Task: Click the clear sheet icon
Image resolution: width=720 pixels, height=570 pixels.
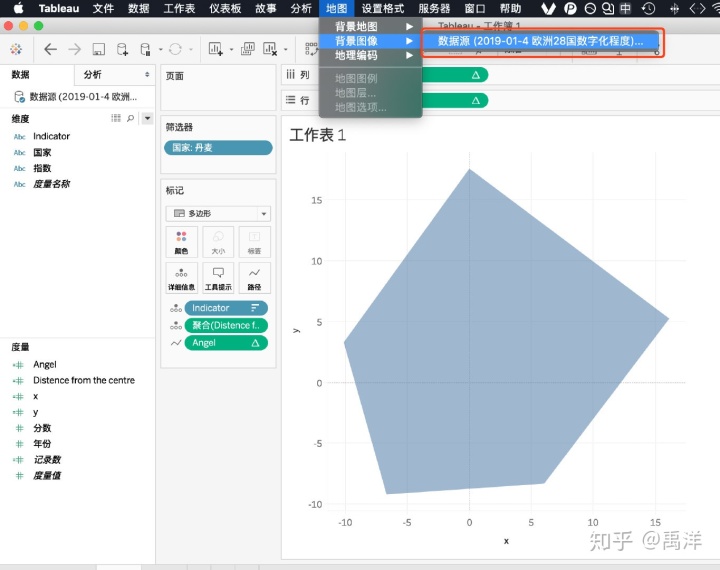Action: click(270, 48)
